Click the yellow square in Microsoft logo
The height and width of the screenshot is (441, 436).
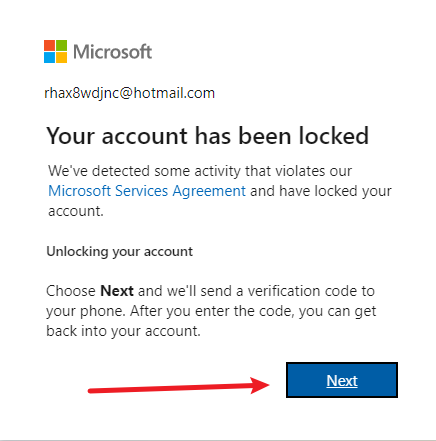pos(61,58)
